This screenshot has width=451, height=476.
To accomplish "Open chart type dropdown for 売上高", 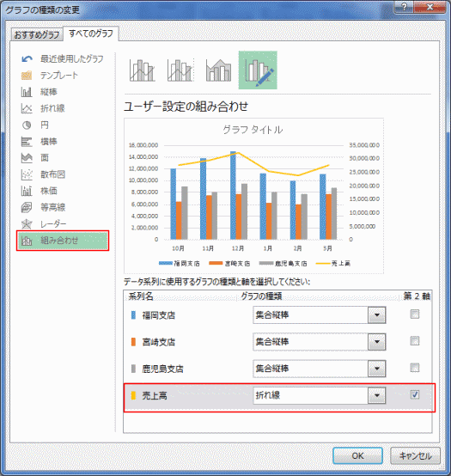I will pos(376,395).
